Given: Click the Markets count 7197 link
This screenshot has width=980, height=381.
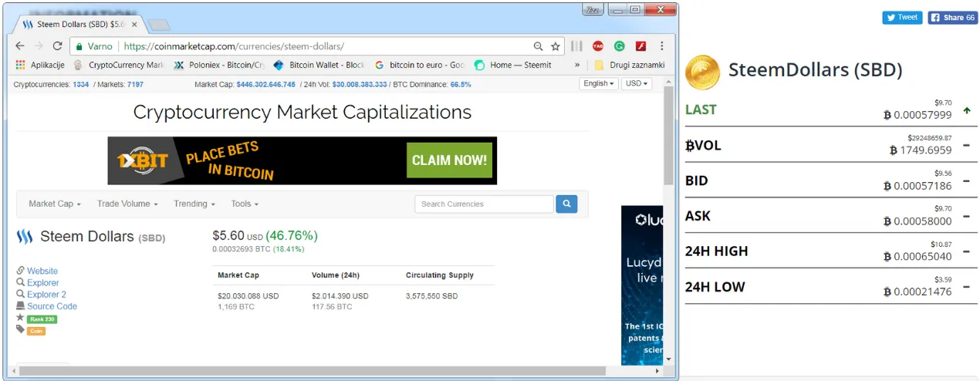Looking at the screenshot, I should (x=135, y=84).
